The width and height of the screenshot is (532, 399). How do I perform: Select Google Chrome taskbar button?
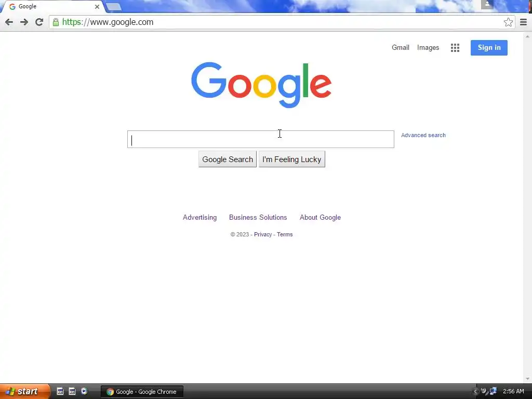pyautogui.click(x=142, y=392)
